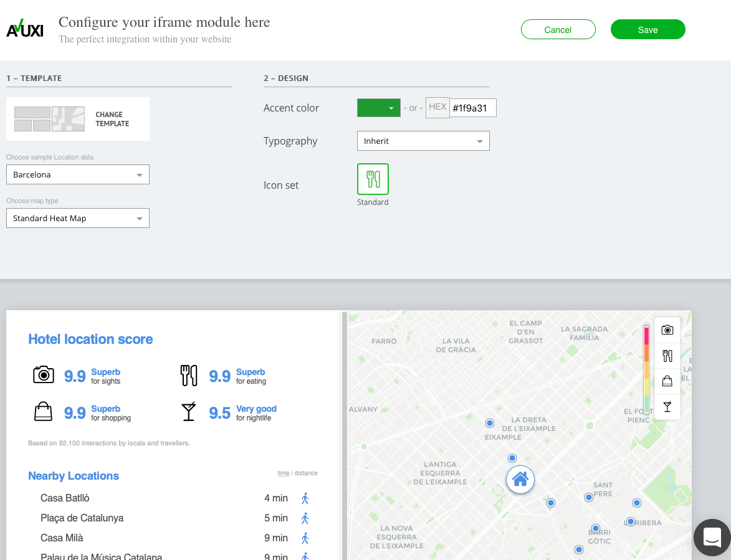The height and width of the screenshot is (560, 731).
Task: Click the Hotel location score heading
Action: (90, 339)
